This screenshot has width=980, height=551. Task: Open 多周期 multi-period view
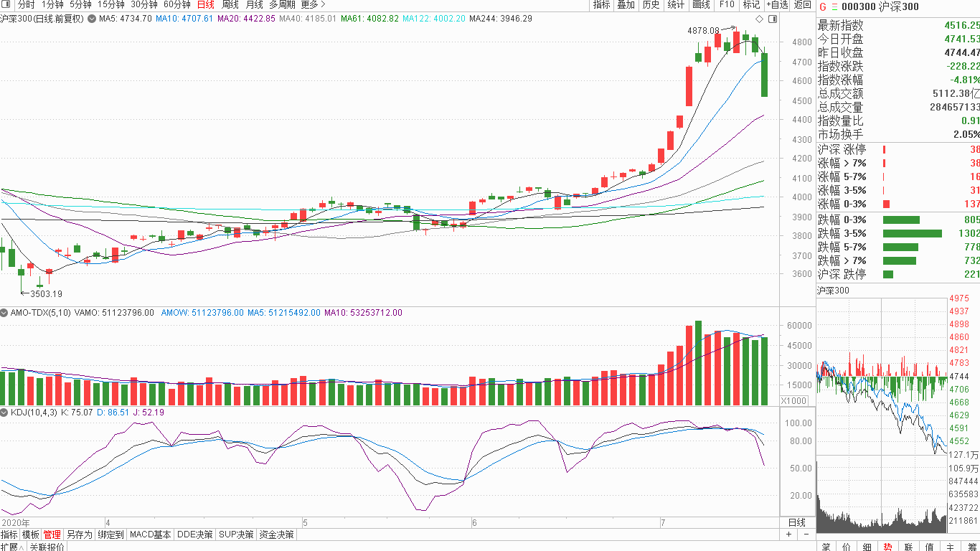click(x=282, y=4)
